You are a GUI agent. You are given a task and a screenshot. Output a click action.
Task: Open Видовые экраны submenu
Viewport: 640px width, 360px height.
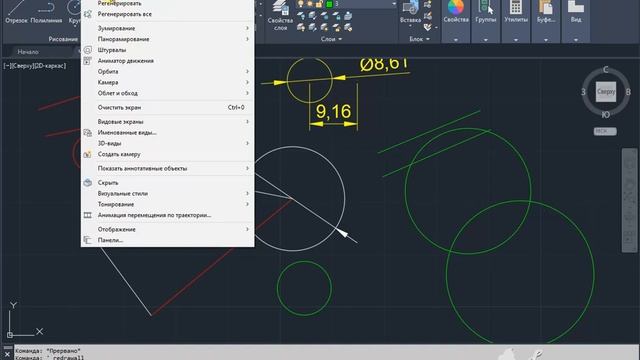tap(168, 122)
